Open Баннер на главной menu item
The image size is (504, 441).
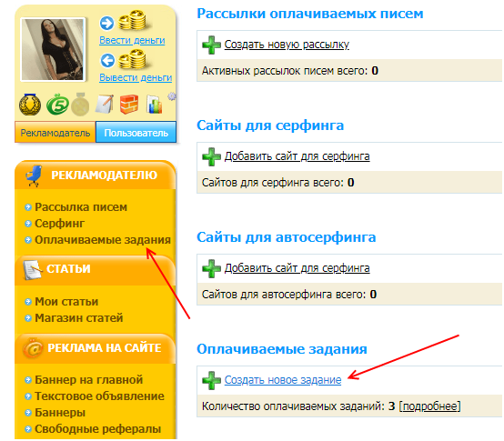click(88, 380)
